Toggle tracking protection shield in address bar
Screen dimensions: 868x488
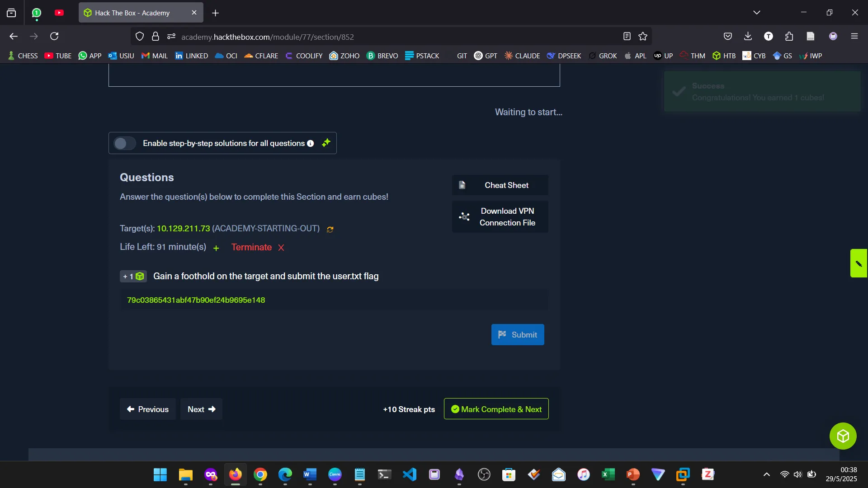tap(139, 36)
